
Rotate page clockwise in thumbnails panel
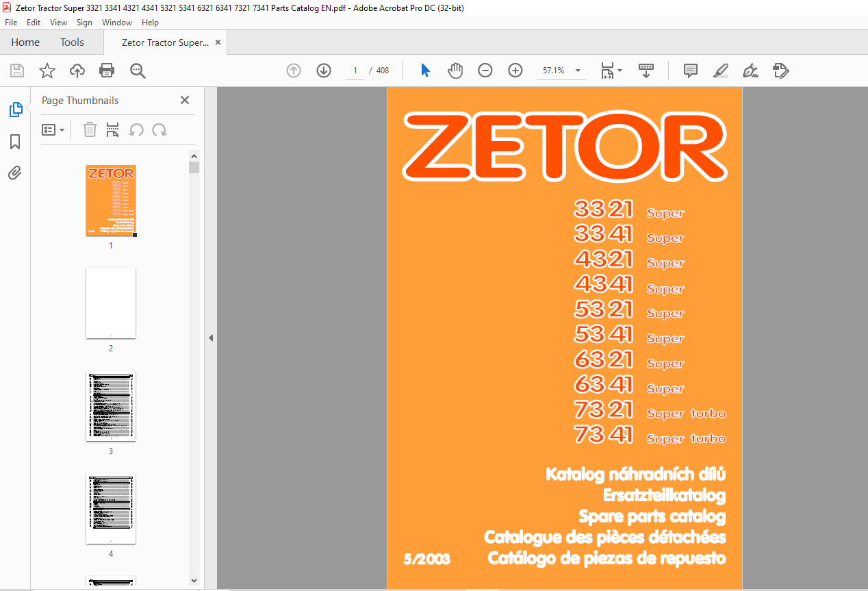pos(159,129)
